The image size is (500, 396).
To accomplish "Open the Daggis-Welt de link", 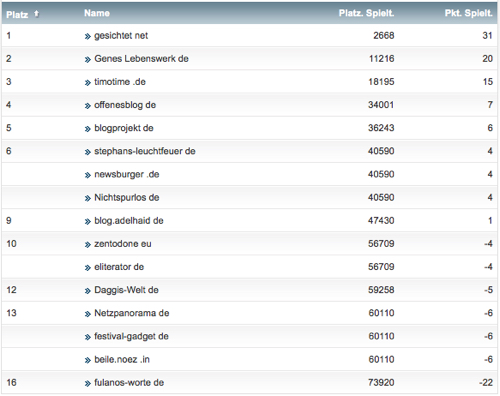I will click(126, 290).
